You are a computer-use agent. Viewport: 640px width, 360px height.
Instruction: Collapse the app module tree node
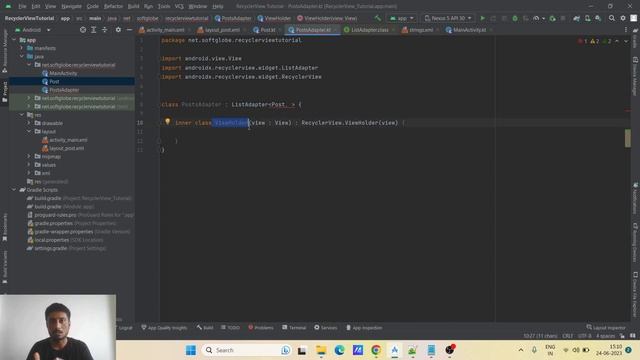tap(14, 40)
